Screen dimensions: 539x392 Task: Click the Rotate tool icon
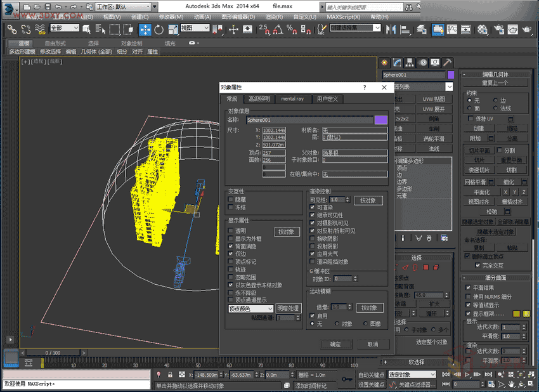(x=159, y=29)
